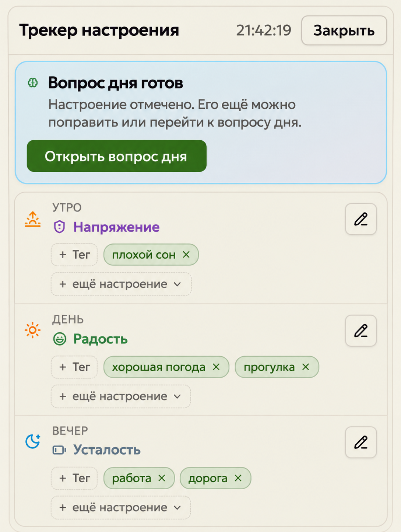Click the плохой сон tag text
The height and width of the screenshot is (532, 401).
click(x=144, y=255)
